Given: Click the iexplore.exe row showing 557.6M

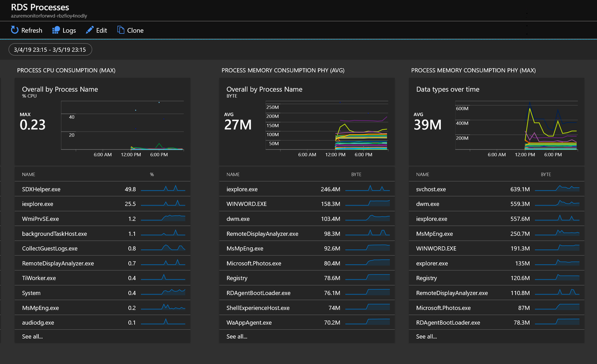Looking at the screenshot, I should point(497,219).
